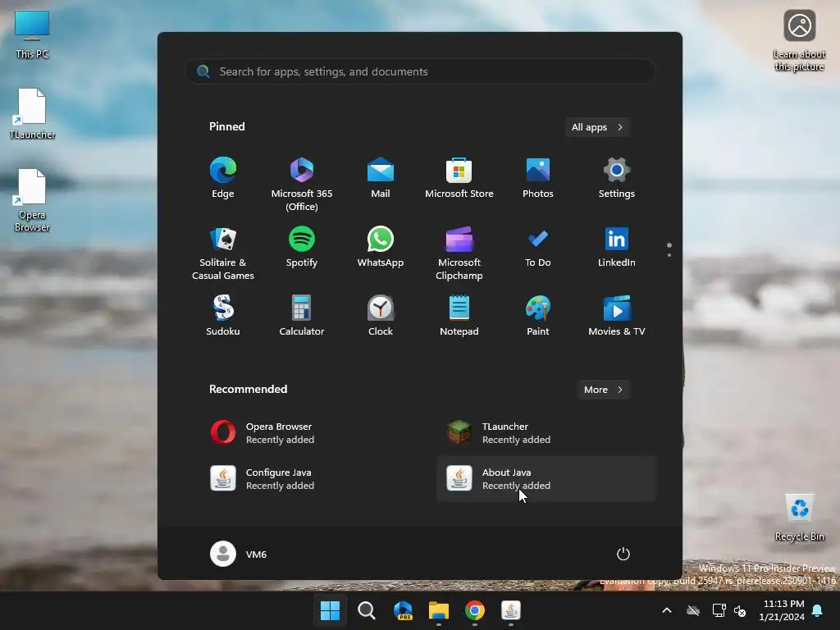Open Edge Preview from the taskbar
Viewport: 840px width, 630px height.
point(403,610)
